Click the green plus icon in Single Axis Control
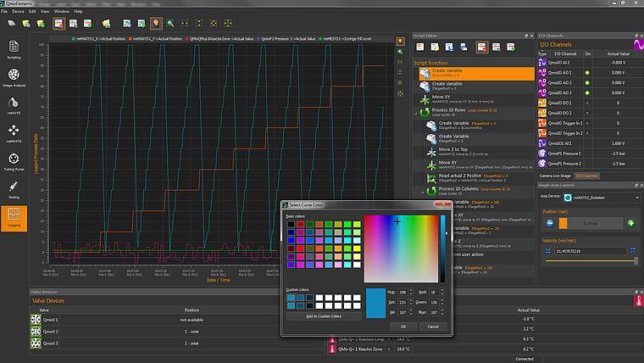644x363 pixels. pos(630,223)
